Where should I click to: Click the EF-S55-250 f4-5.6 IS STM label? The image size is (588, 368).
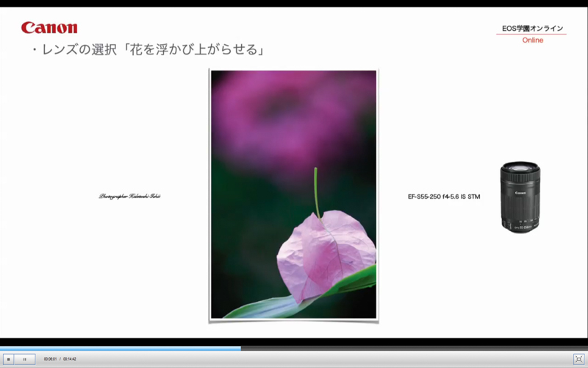(444, 197)
